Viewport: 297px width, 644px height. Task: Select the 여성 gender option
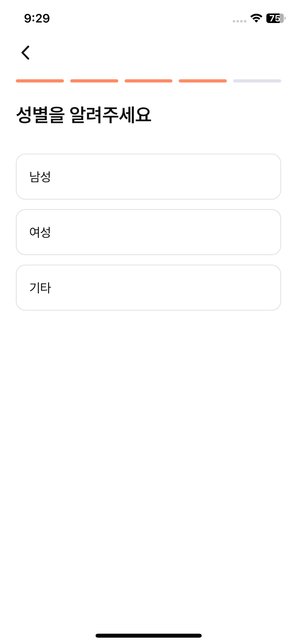pyautogui.click(x=148, y=232)
